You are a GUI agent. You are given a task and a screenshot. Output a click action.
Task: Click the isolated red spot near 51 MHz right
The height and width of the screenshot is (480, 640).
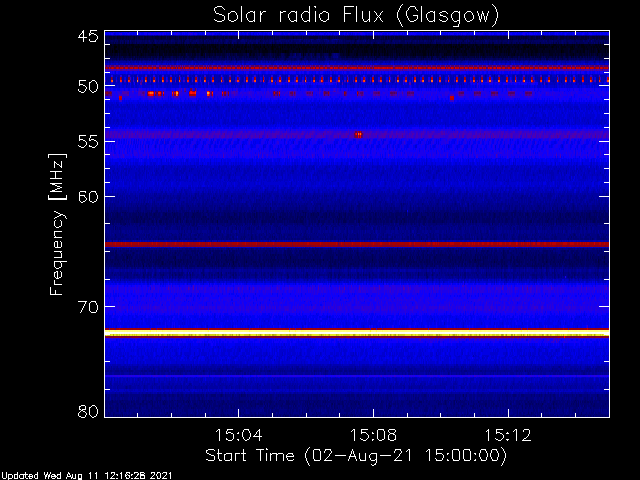(x=452, y=98)
